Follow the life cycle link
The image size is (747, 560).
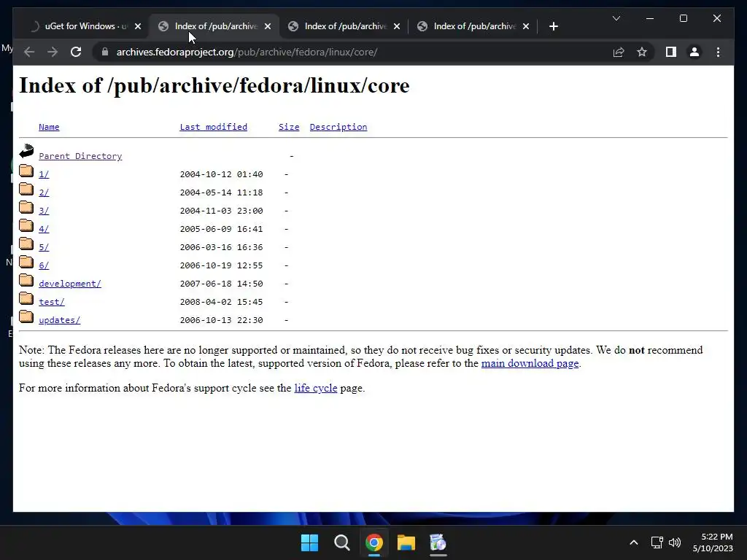point(315,388)
